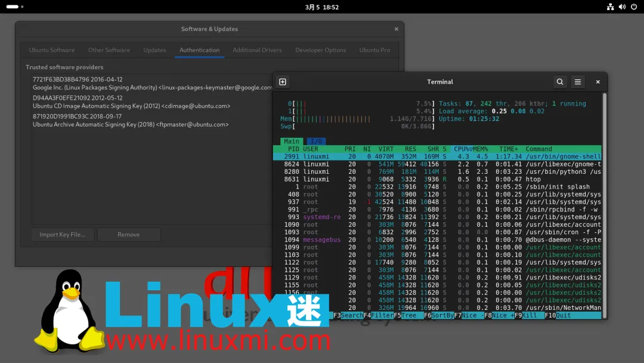Select the Ubuntu CD Image signing key entry
Screen dimensions: 644x363
point(152,102)
